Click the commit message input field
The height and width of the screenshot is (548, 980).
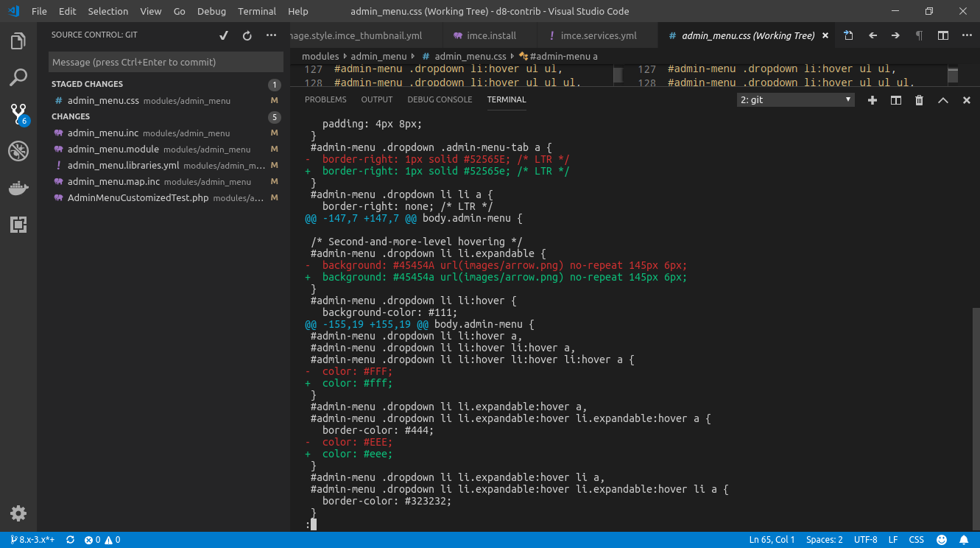(x=166, y=62)
